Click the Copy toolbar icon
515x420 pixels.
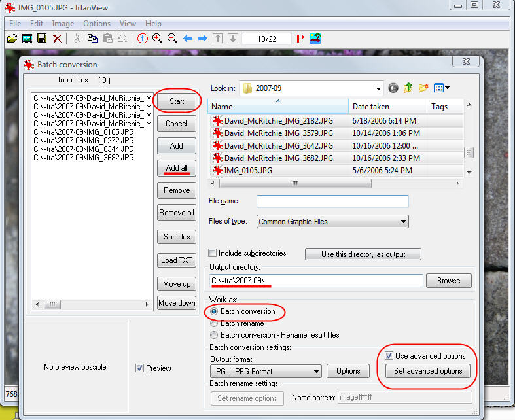(x=92, y=39)
